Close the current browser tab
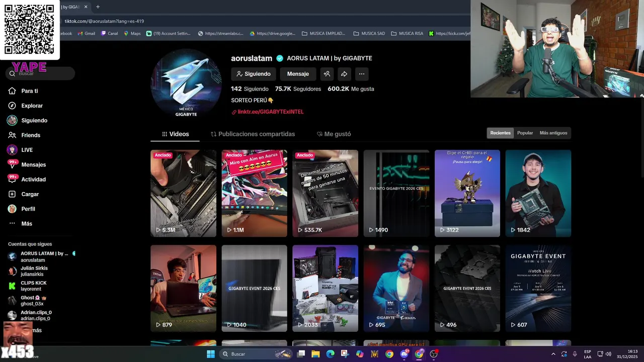The image size is (644, 362). [x=86, y=7]
